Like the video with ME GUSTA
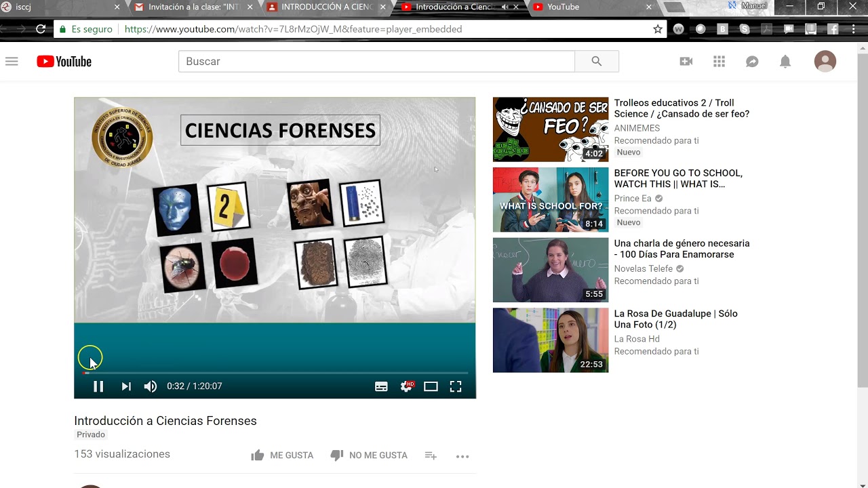868x488 pixels. tap(282, 455)
